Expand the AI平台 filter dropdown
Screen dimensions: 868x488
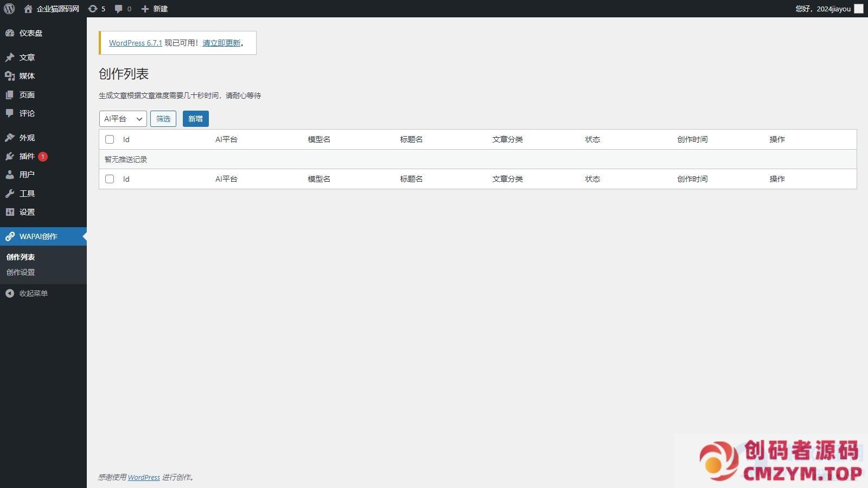pyautogui.click(x=123, y=119)
